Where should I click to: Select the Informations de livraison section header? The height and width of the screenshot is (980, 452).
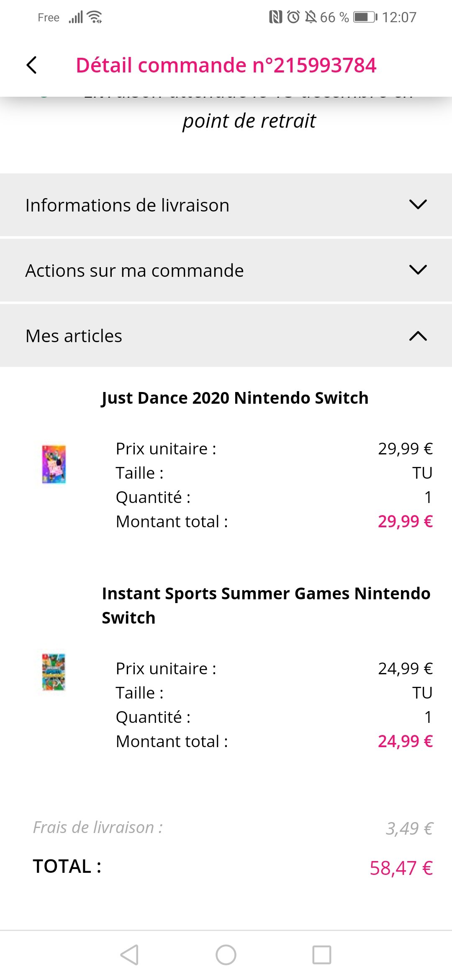coord(226,205)
